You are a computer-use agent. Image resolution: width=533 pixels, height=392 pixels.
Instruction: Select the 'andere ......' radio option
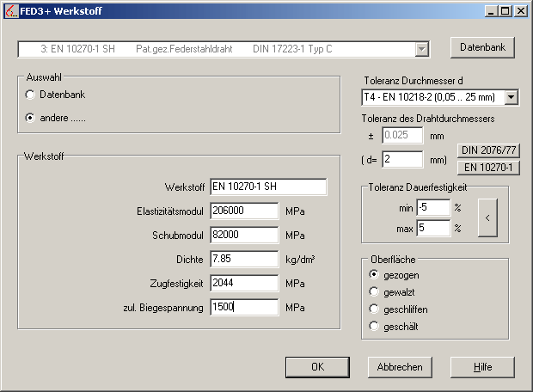tap(31, 118)
